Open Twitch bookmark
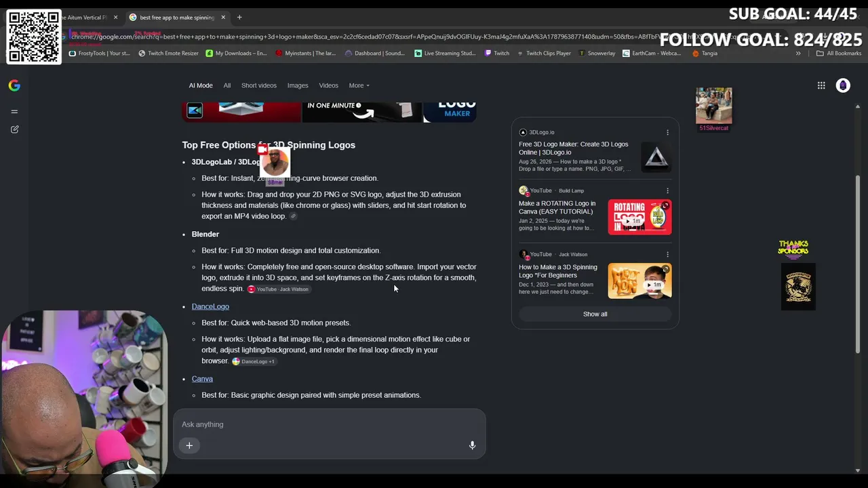The image size is (868, 488). pos(497,54)
